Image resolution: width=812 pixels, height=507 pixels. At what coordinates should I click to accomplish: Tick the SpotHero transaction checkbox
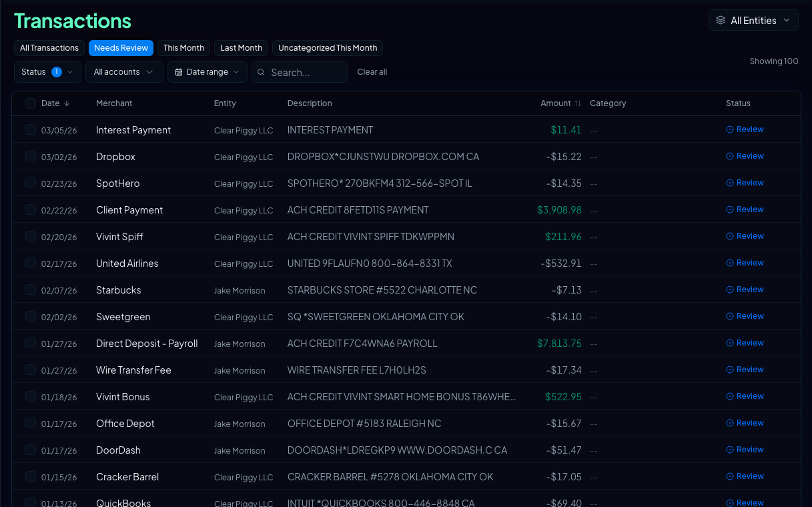click(x=31, y=183)
